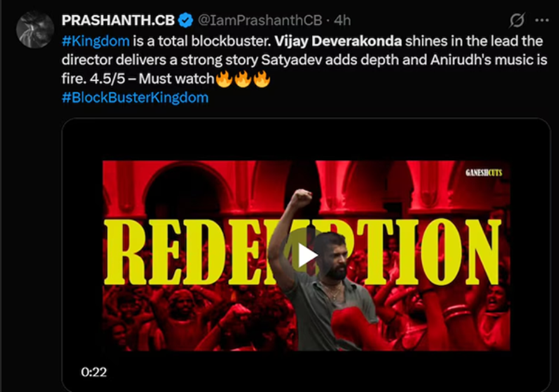This screenshot has height=392, width=559.
Task: Select the '4.5/5 – Must watch' text
Action: (x=152, y=79)
